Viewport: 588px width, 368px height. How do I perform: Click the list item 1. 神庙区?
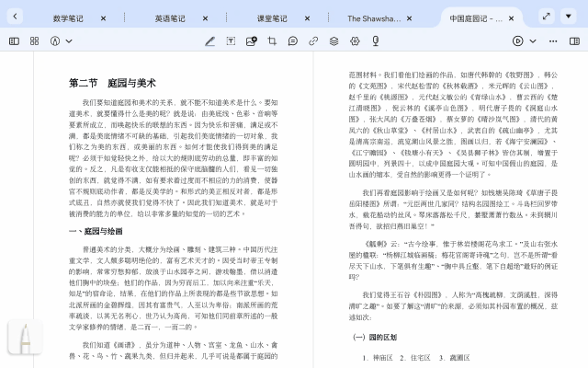[378, 358]
